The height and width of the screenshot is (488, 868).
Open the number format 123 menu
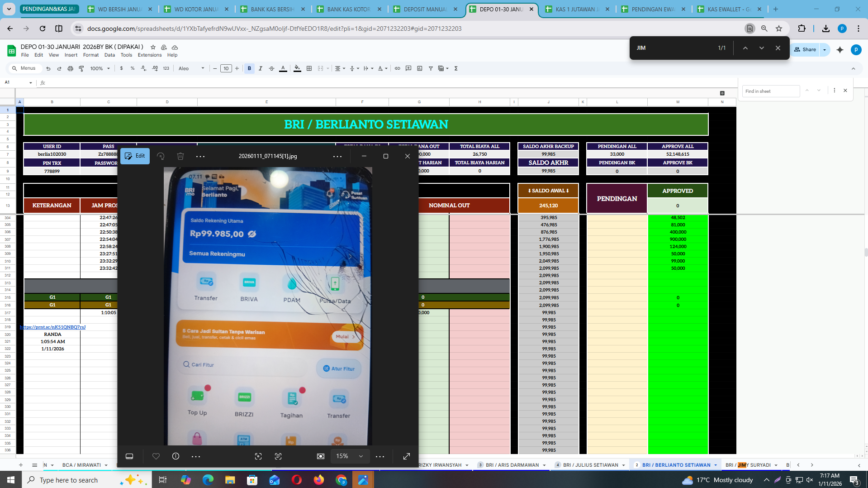(166, 68)
